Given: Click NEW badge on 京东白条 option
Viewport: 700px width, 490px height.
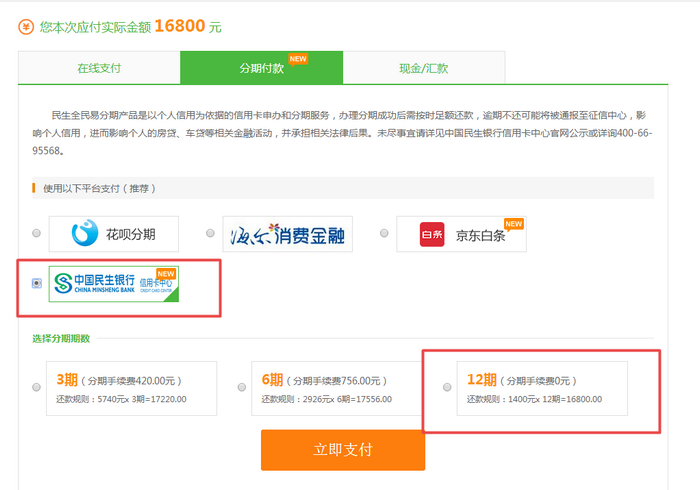Looking at the screenshot, I should point(513,224).
